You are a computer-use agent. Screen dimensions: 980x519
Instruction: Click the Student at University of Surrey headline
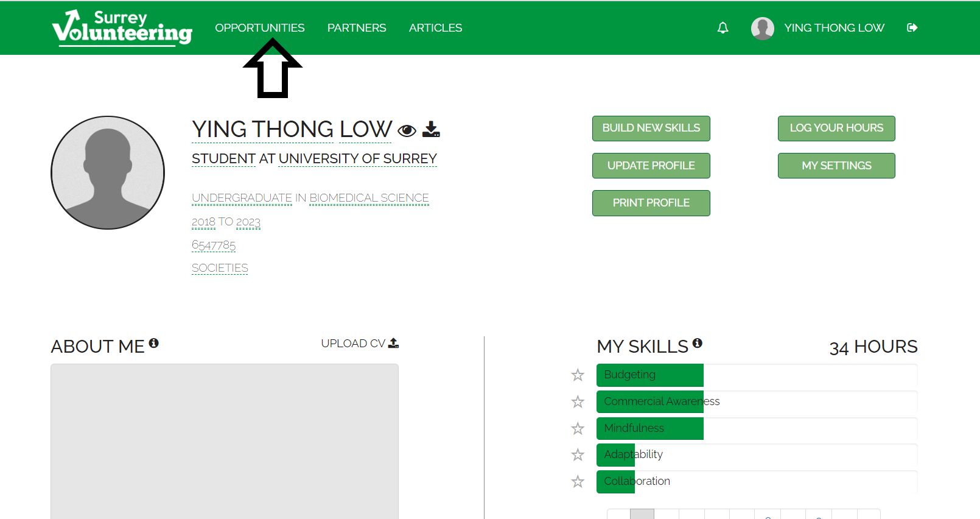pos(314,159)
